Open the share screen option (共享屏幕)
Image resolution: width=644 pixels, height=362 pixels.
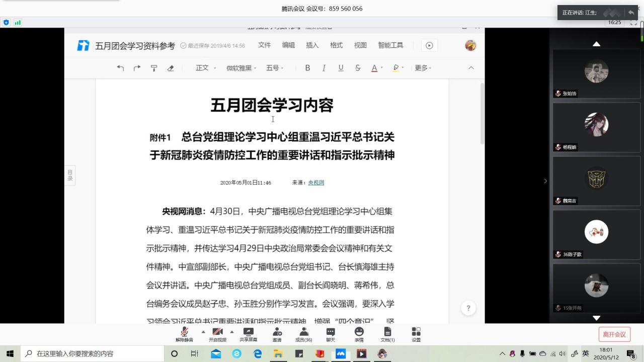point(248,335)
